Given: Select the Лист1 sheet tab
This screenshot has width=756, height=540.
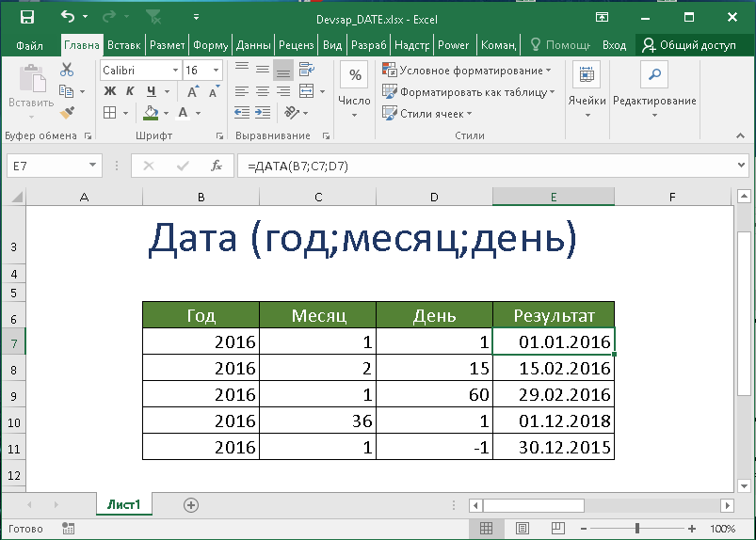Looking at the screenshot, I should 124,504.
